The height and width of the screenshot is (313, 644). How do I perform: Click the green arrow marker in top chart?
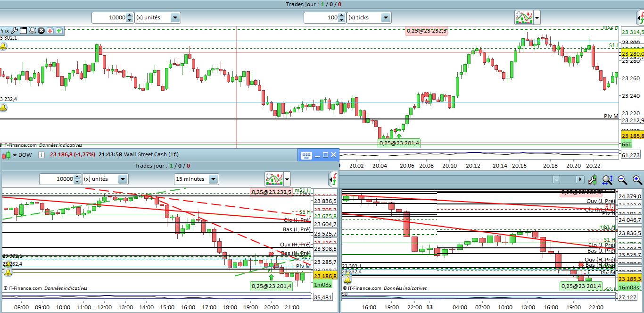[399, 136]
